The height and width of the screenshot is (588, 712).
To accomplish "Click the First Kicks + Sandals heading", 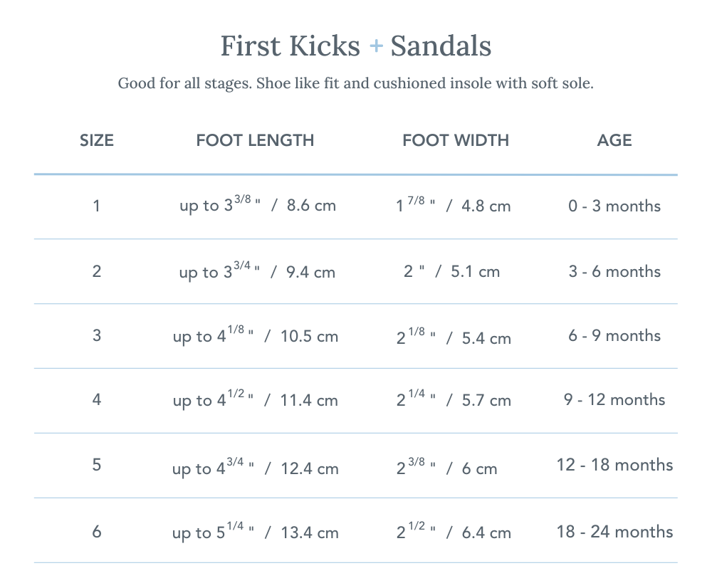I will 355,46.
